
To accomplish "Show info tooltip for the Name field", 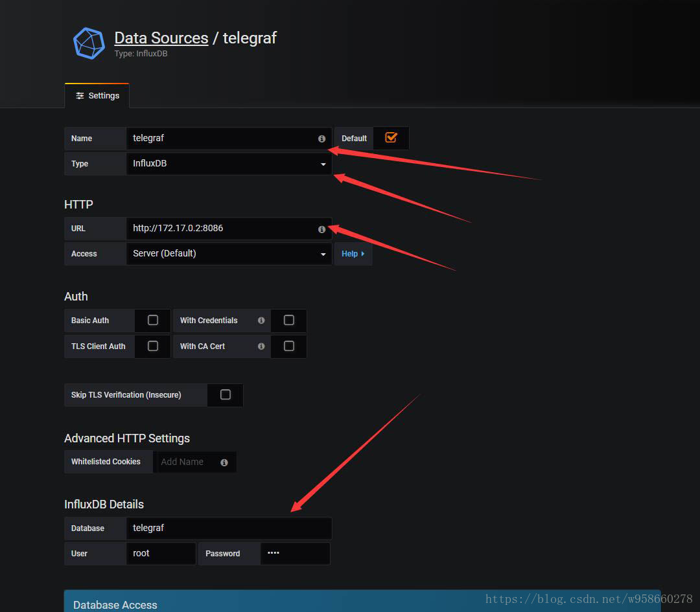I will tap(321, 139).
